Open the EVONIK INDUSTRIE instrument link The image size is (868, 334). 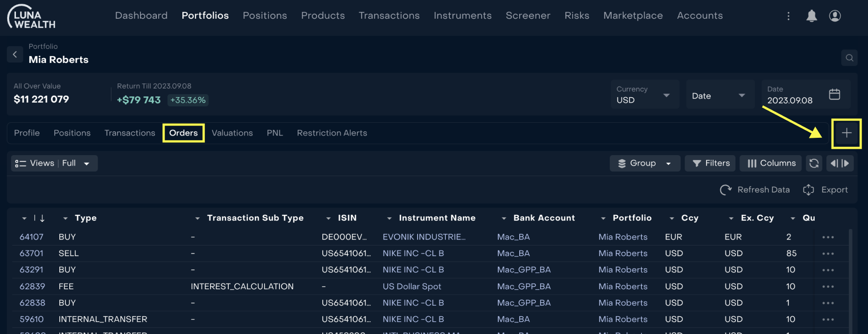(424, 237)
